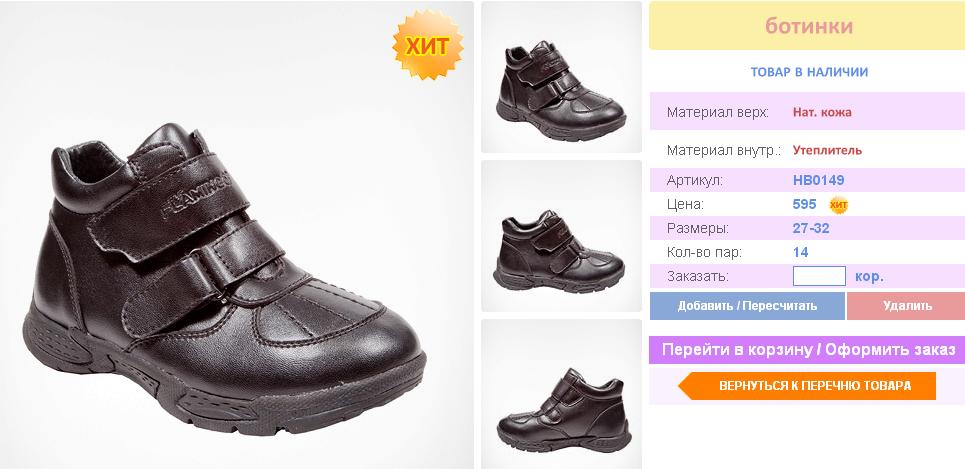This screenshot has height=469, width=965.
Task: Click the article number HB0149
Action: pyautogui.click(x=819, y=180)
